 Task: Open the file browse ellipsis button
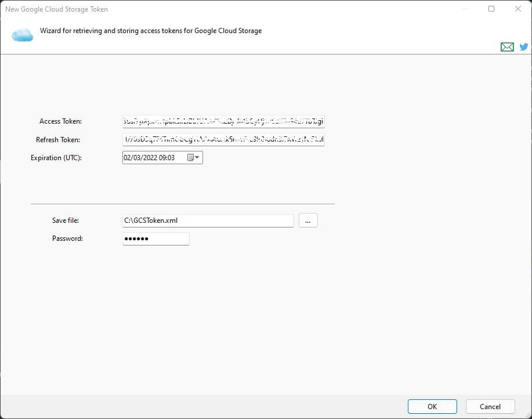point(308,220)
